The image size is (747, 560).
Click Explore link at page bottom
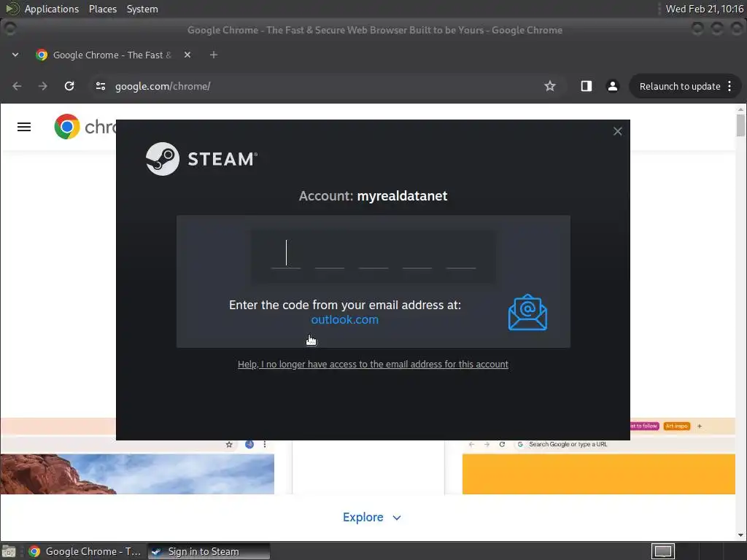click(363, 517)
